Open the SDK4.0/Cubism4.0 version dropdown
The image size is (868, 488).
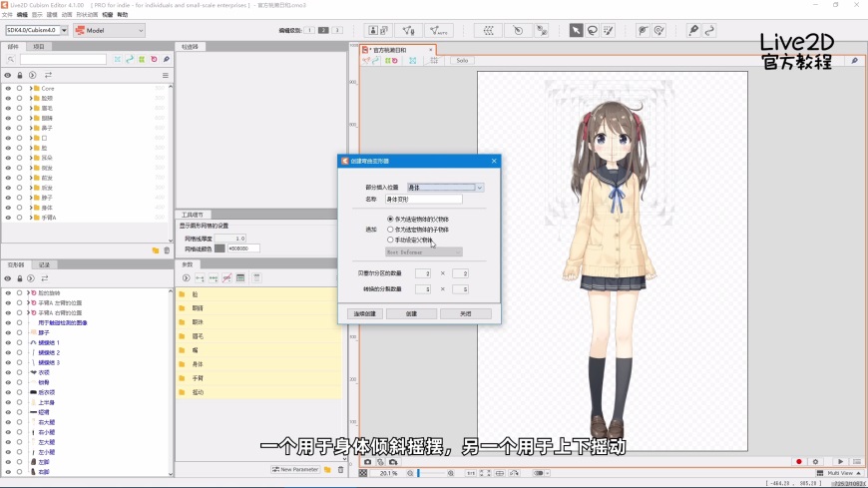37,30
